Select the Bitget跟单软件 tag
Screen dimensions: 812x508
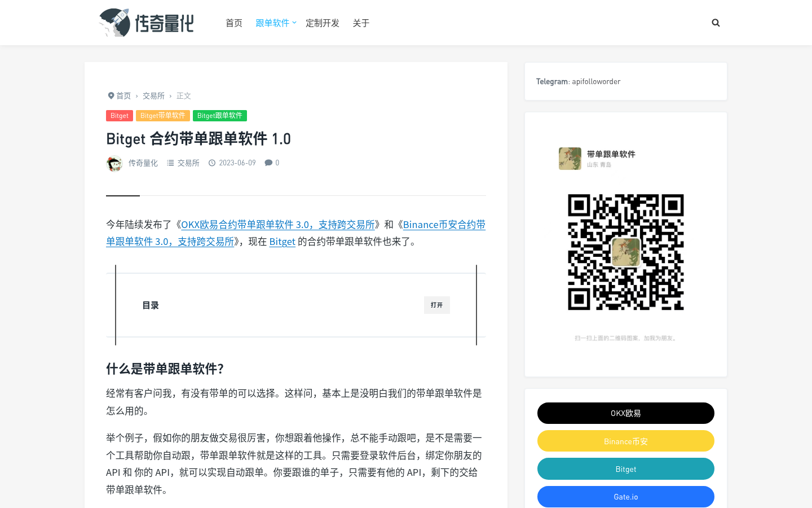point(220,116)
